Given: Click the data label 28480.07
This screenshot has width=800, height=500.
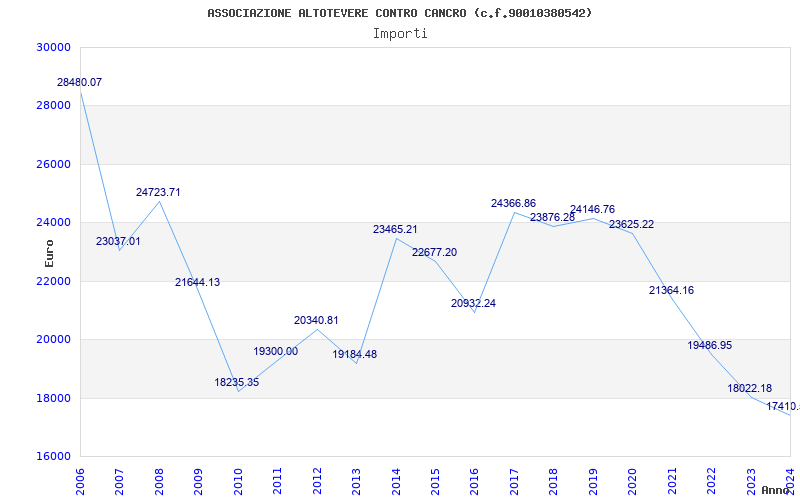Looking at the screenshot, I should pyautogui.click(x=79, y=82).
